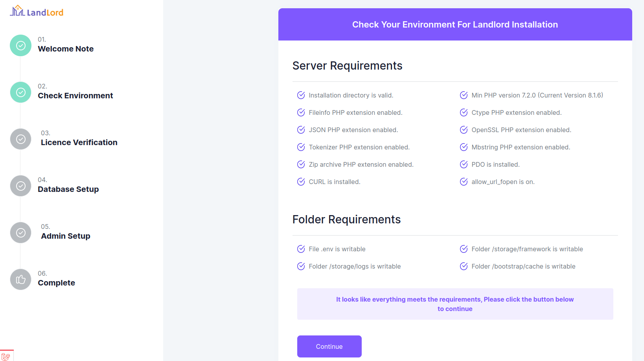Click checkmark next to PDO is installed
The image size is (644, 361).
click(x=464, y=164)
